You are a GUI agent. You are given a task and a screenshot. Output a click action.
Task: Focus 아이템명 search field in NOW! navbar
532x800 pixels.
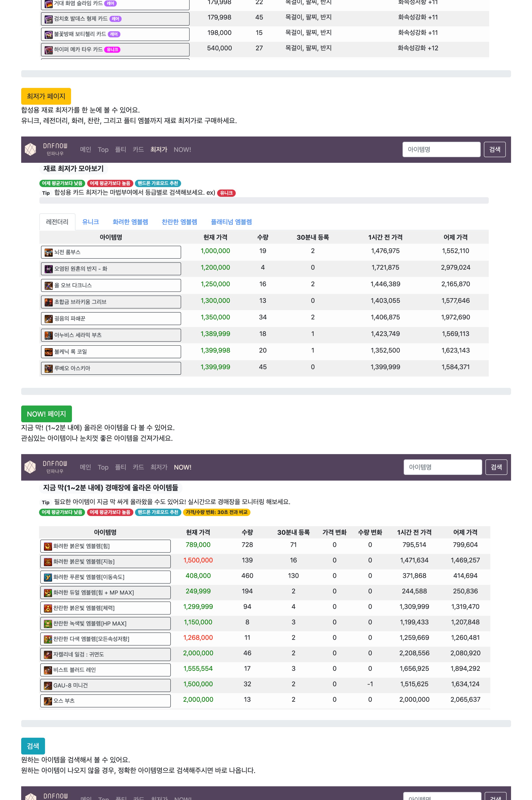(442, 467)
